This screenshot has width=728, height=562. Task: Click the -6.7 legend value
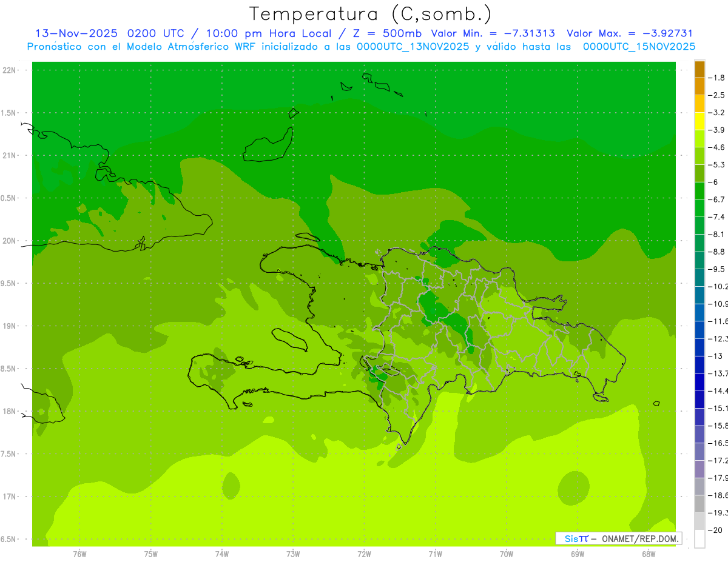[x=717, y=199]
